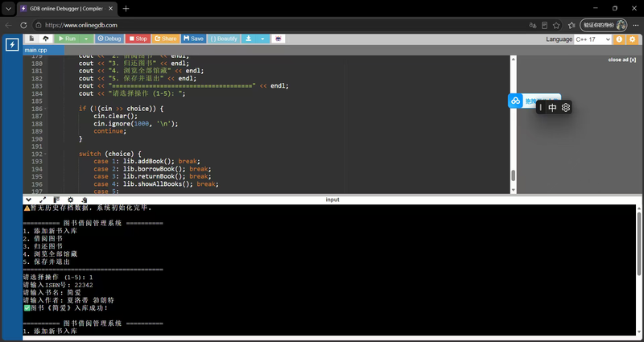Beautify the source code
The height and width of the screenshot is (342, 644).
click(x=224, y=39)
